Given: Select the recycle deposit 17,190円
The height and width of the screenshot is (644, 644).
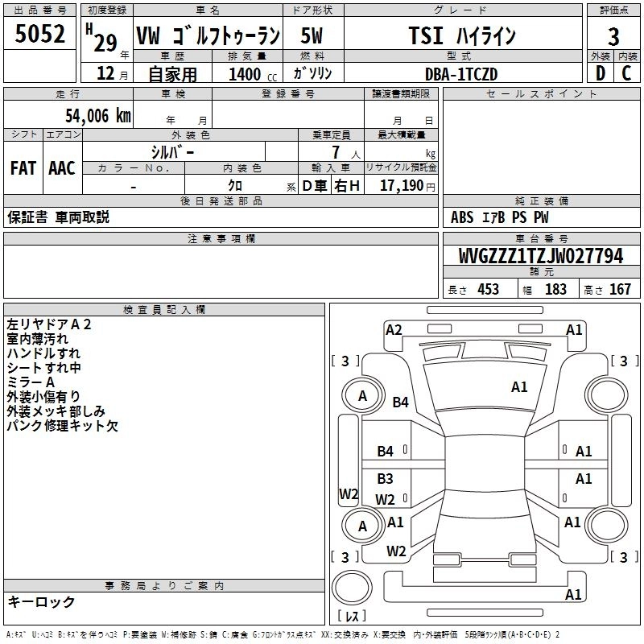Looking at the screenshot, I should click(407, 186).
